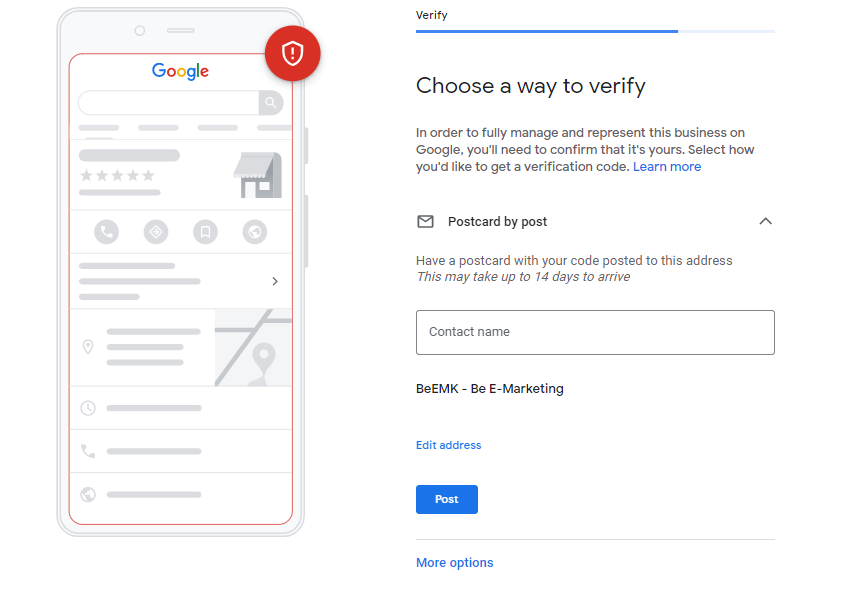857x589 pixels.
Task: Click the right chevron in phone mockup
Action: tap(275, 281)
